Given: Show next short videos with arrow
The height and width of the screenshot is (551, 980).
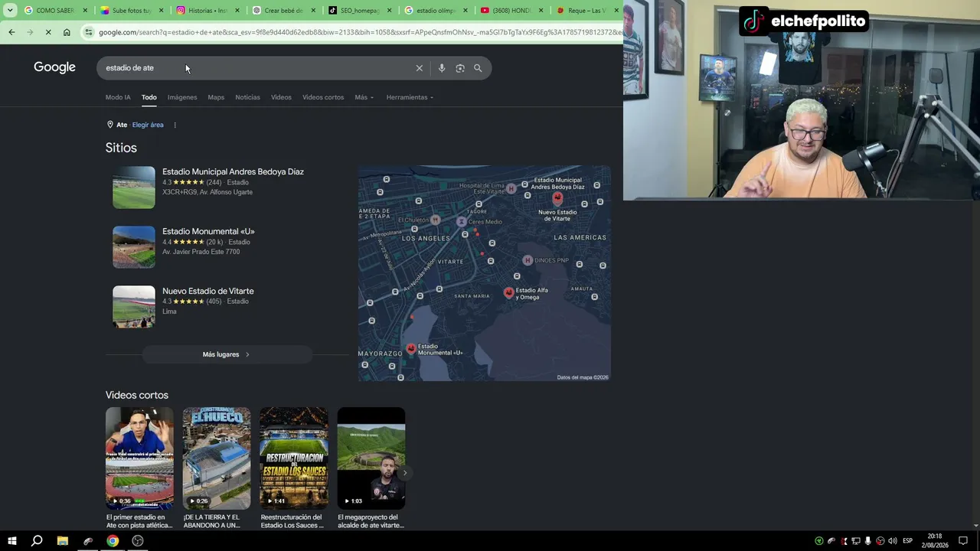Looking at the screenshot, I should (x=404, y=472).
